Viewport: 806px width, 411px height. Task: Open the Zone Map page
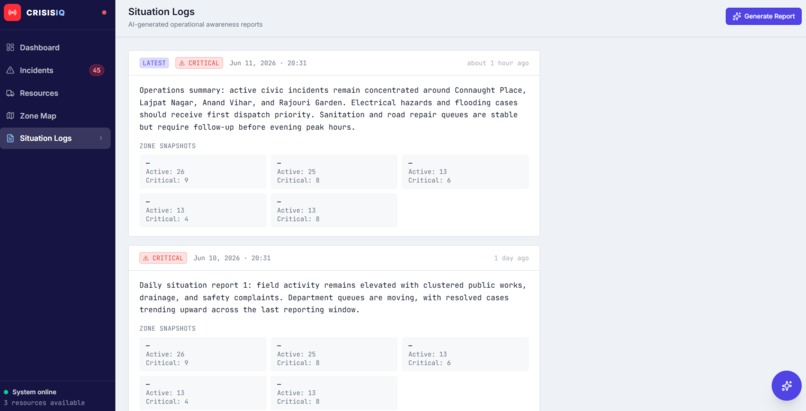[x=55, y=116]
